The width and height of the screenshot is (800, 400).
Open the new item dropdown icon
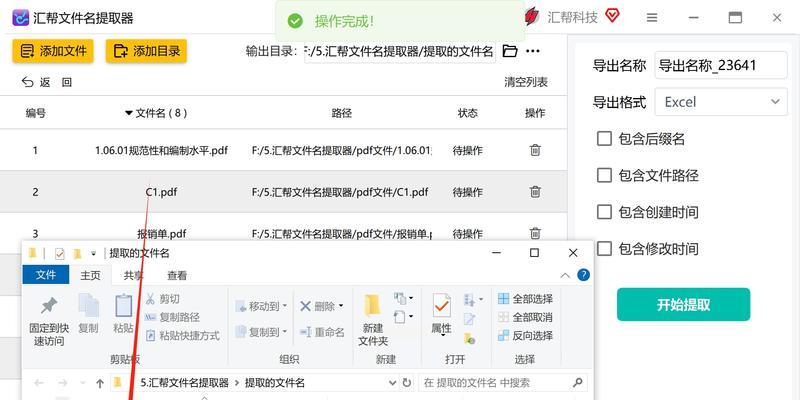click(403, 298)
